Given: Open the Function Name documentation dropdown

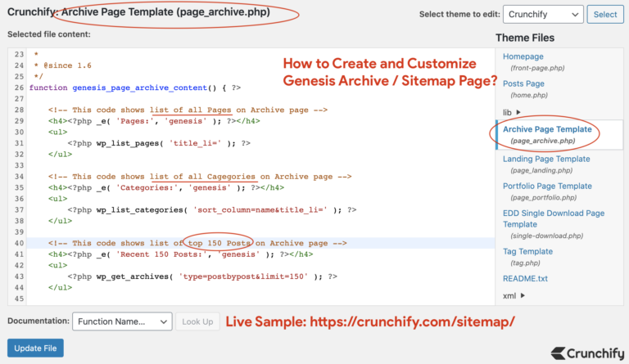Looking at the screenshot, I should [122, 321].
